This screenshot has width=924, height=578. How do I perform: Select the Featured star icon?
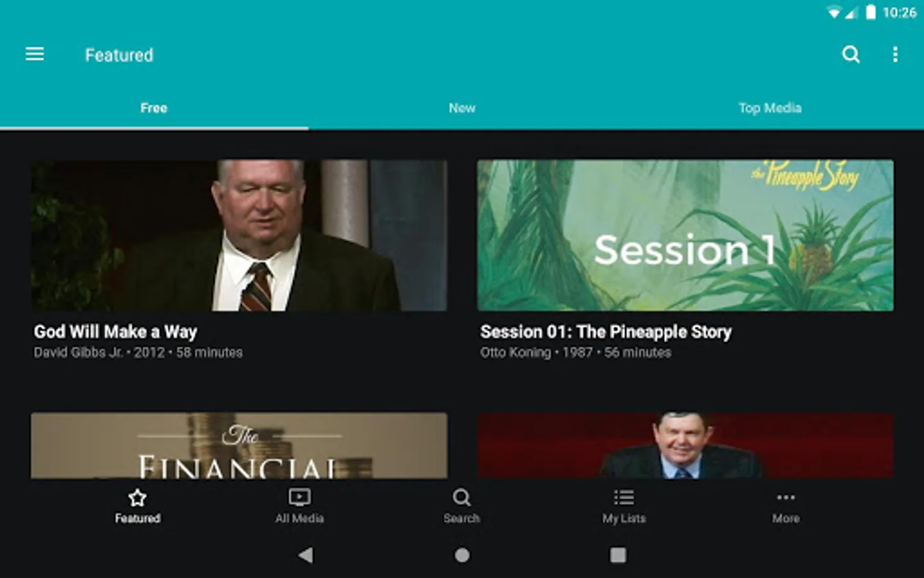(x=137, y=498)
